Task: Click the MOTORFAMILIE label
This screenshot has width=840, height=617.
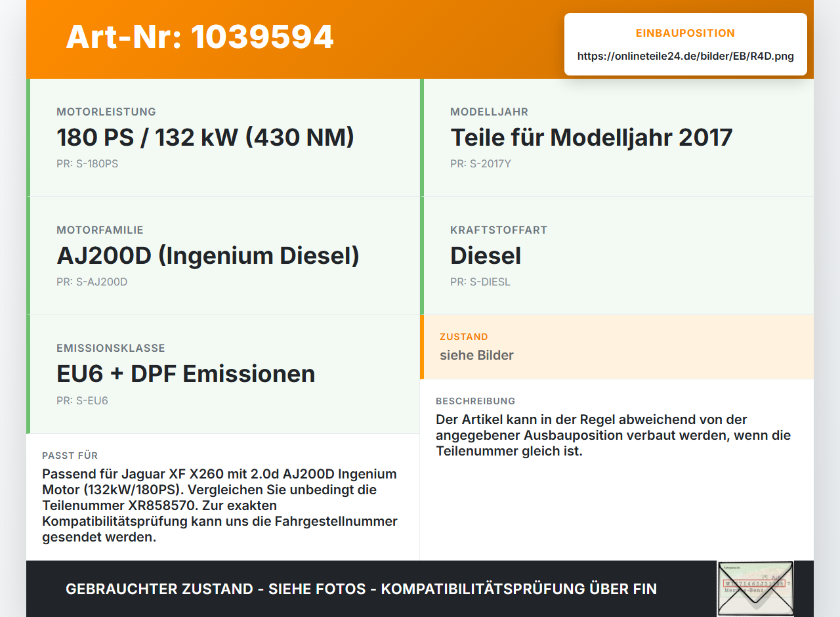Action: coord(100,230)
